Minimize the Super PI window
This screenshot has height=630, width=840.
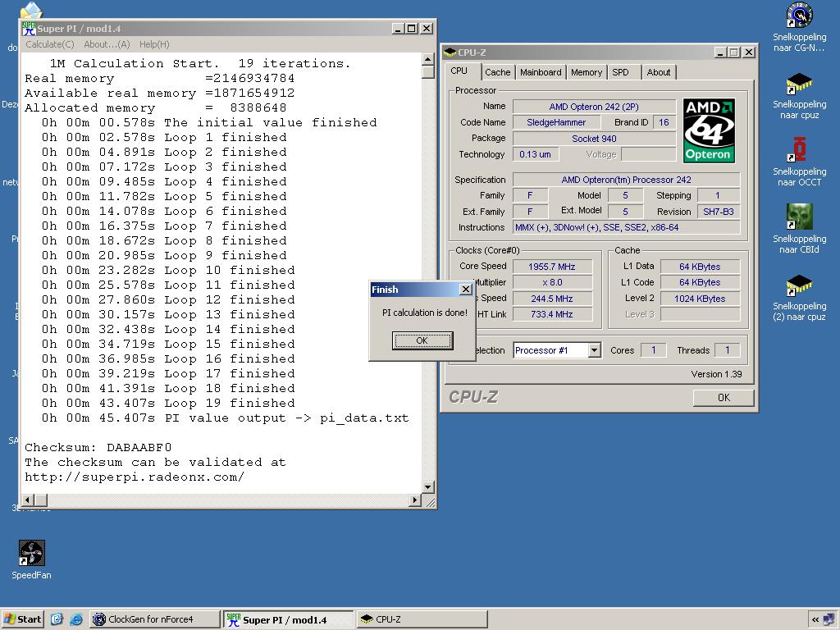click(x=398, y=29)
